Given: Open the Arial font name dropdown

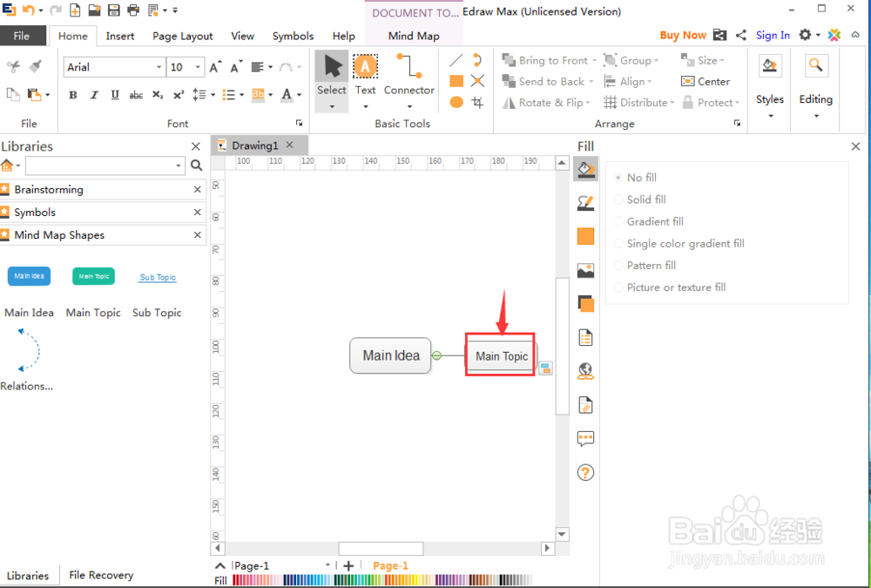Looking at the screenshot, I should [x=159, y=67].
